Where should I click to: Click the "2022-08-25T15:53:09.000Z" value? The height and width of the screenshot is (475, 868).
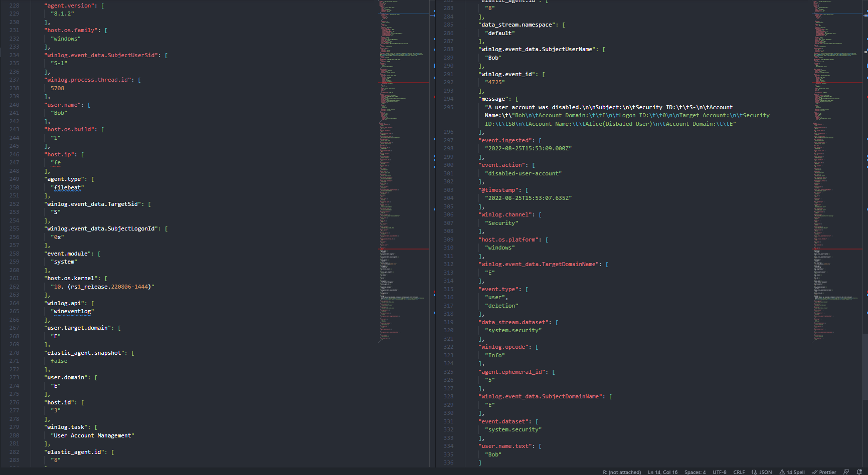[x=529, y=149]
